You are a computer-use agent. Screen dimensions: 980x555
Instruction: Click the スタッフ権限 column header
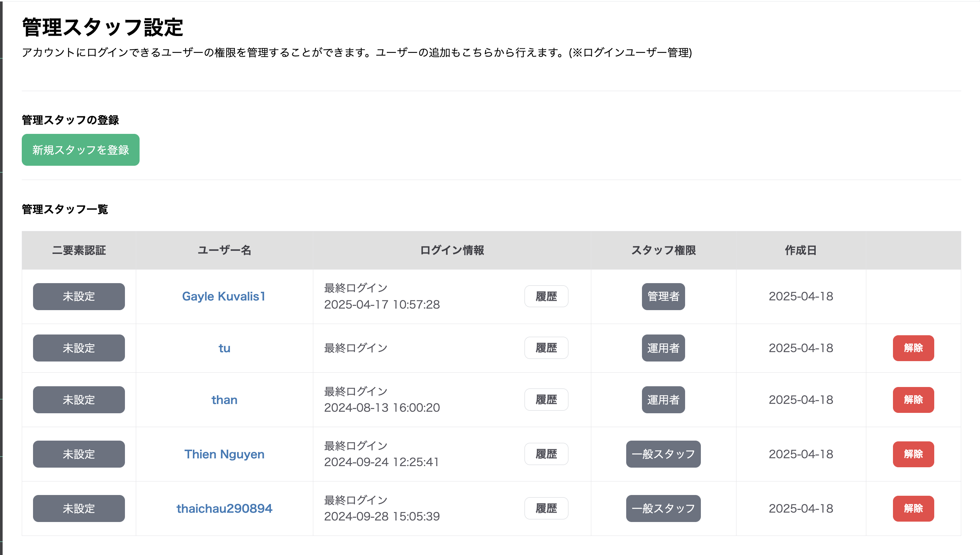pyautogui.click(x=663, y=250)
